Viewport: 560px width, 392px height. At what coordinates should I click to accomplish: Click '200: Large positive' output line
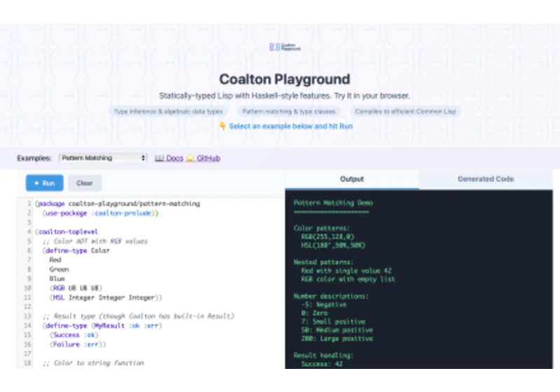(x=337, y=338)
